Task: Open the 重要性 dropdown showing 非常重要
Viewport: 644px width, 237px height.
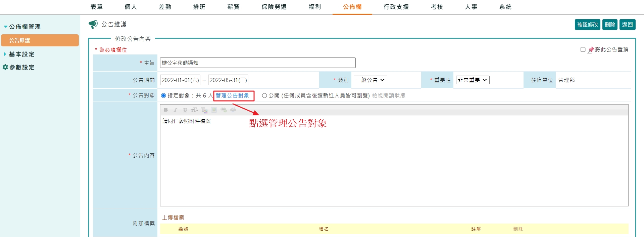Action: (x=473, y=80)
